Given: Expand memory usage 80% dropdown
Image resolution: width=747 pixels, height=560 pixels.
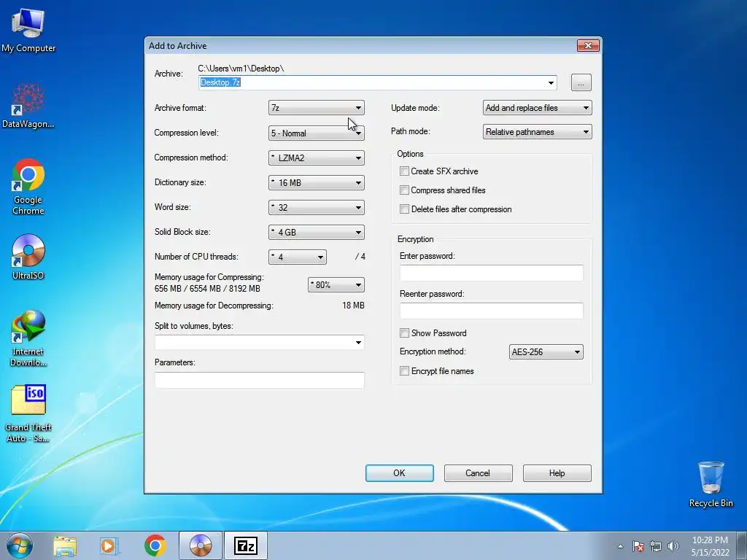Looking at the screenshot, I should pyautogui.click(x=336, y=285).
